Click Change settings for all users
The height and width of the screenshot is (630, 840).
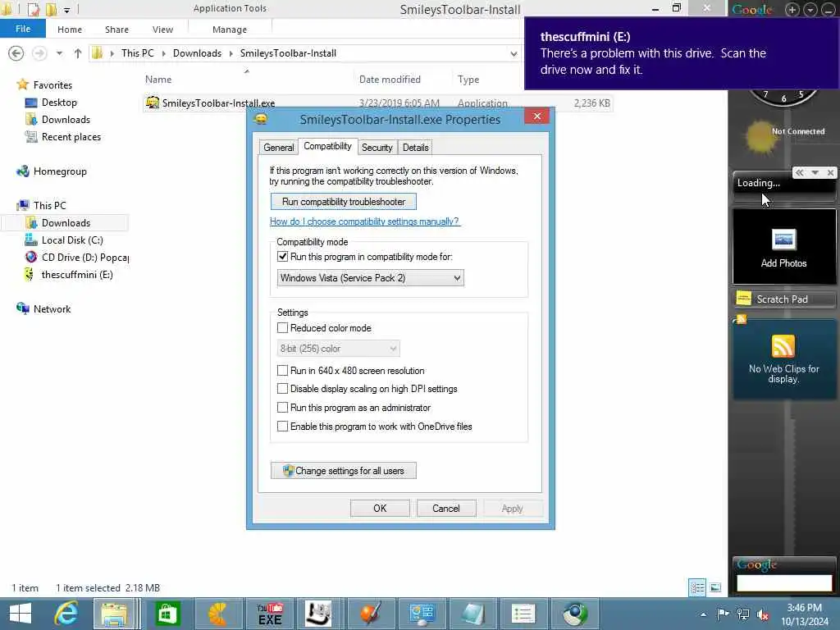[344, 470]
